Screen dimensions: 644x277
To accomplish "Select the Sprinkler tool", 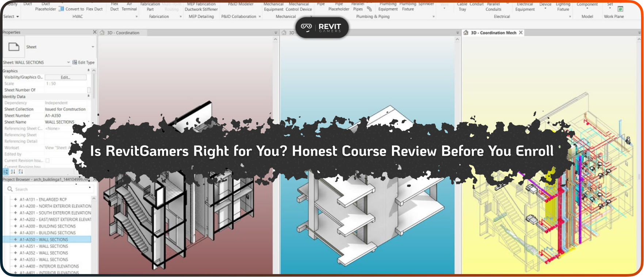I will point(426,4).
